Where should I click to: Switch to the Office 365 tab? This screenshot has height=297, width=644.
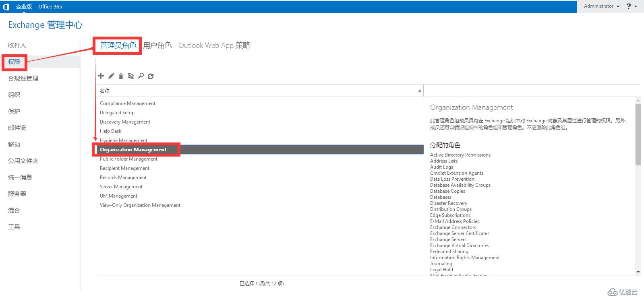50,6
